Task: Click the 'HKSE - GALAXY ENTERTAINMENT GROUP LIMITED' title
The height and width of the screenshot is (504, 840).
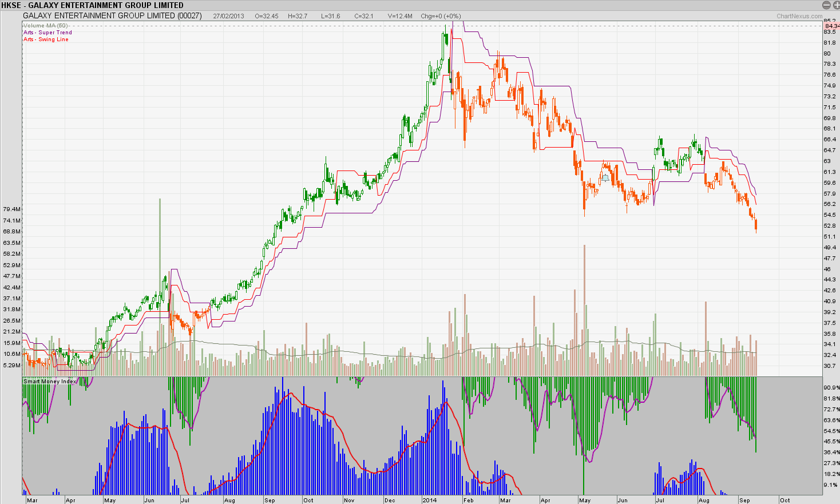Action: click(x=92, y=5)
